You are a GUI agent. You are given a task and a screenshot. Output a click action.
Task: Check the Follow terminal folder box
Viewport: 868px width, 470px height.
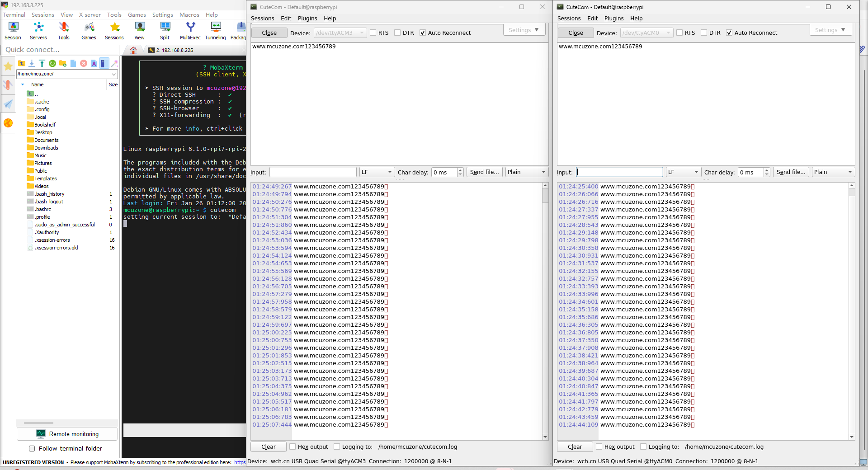(32, 448)
